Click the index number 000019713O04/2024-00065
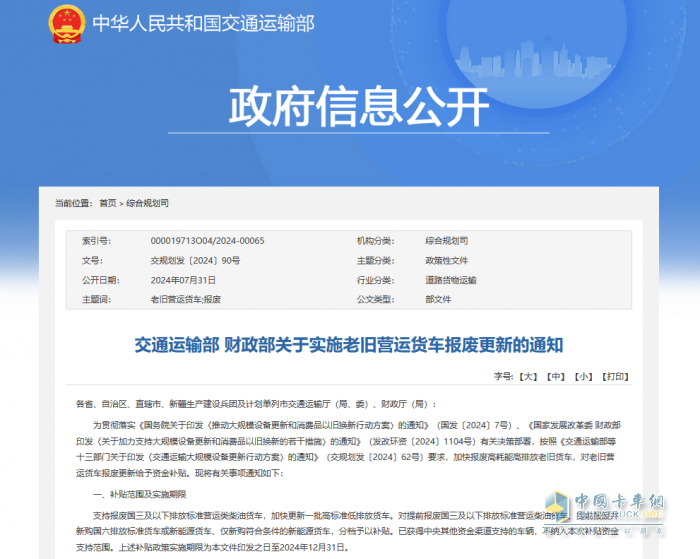The height and width of the screenshot is (559, 700). point(207,241)
